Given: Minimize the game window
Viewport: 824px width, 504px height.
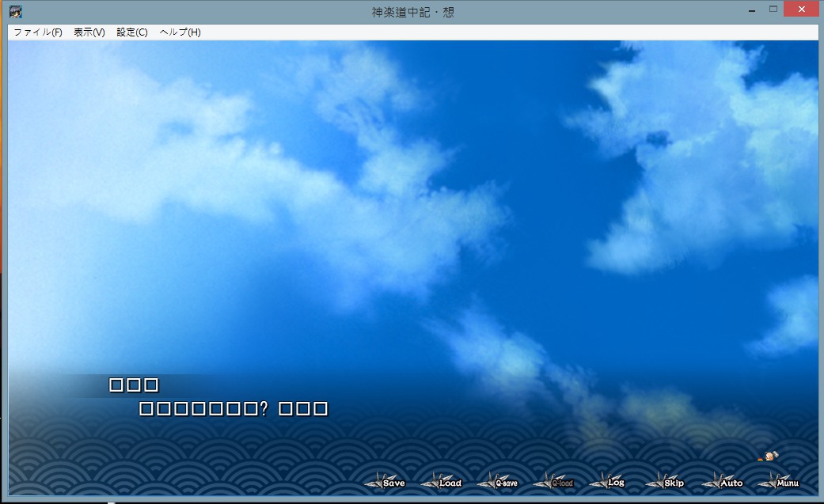Looking at the screenshot, I should (752, 10).
